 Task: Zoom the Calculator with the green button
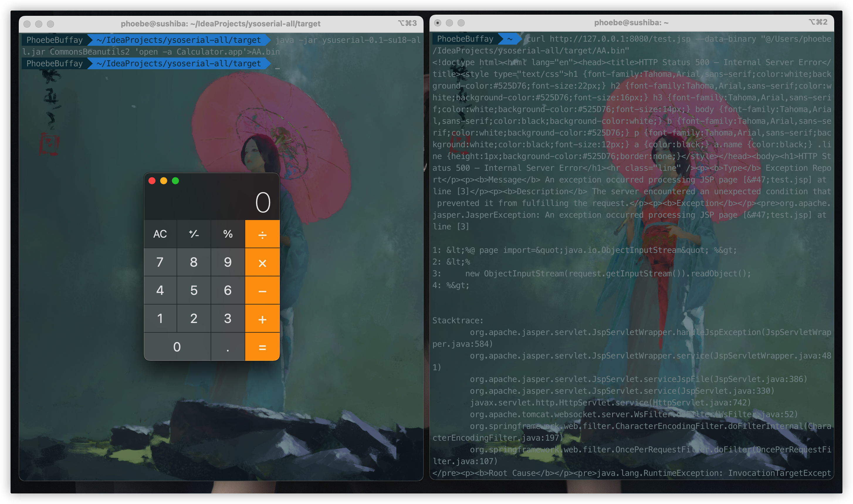(x=176, y=181)
